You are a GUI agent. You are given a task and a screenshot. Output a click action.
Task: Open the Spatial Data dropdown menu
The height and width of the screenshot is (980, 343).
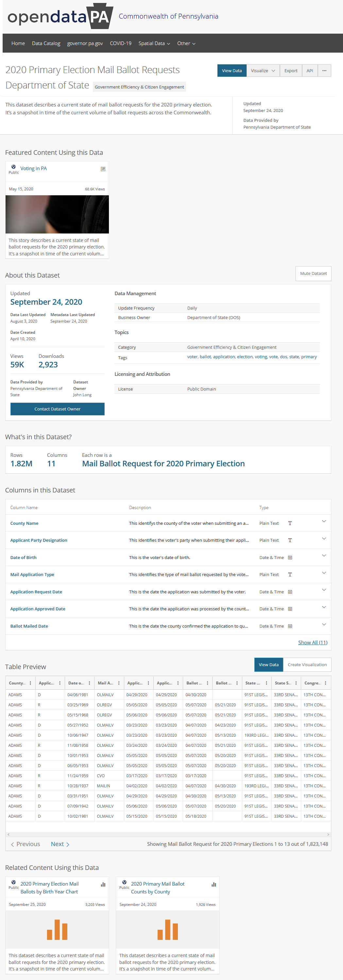click(154, 43)
